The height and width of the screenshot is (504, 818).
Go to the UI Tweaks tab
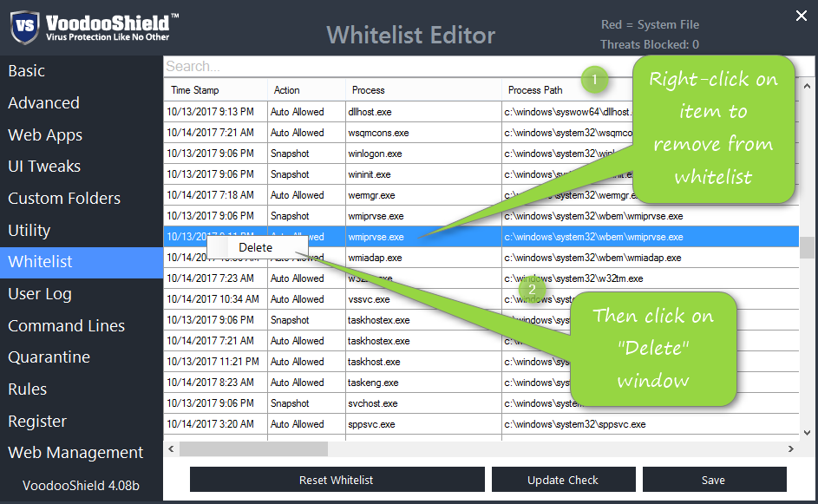tap(82, 167)
